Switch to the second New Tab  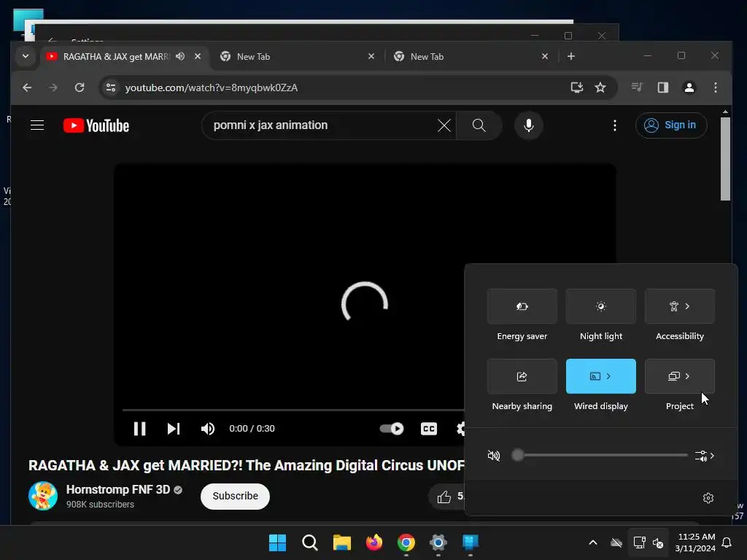click(x=471, y=57)
